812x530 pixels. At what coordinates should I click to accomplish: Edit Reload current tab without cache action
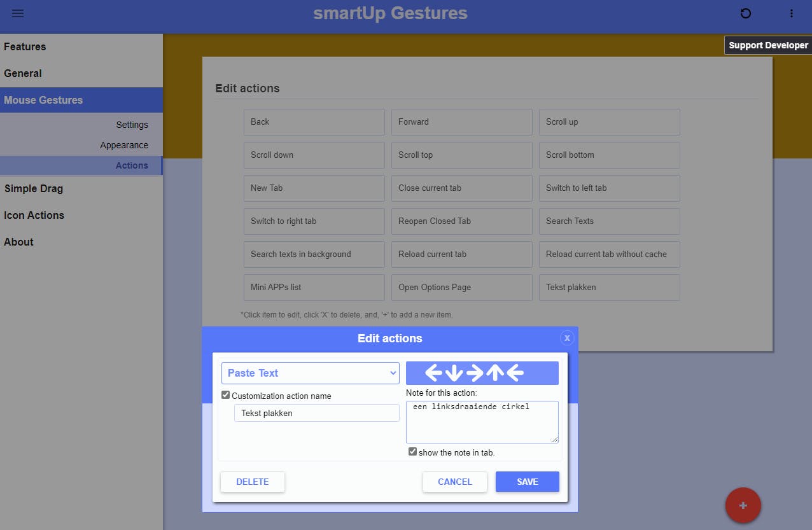(610, 255)
